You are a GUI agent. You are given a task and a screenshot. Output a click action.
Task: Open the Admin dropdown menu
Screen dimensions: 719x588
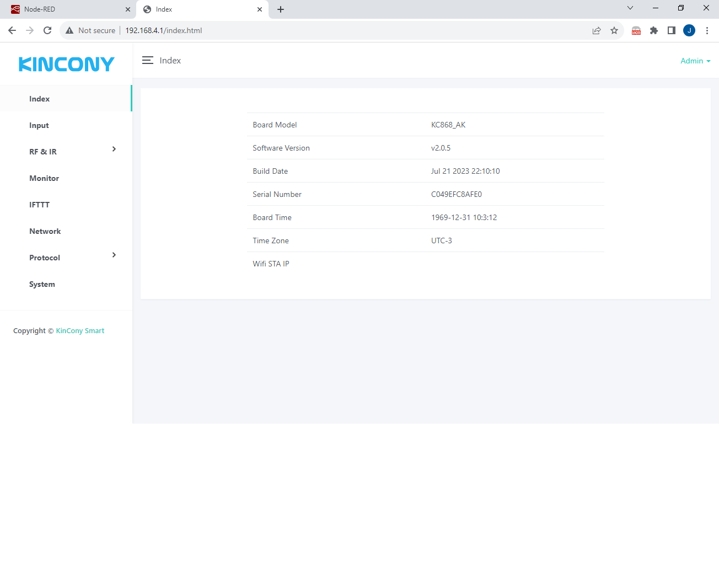695,61
